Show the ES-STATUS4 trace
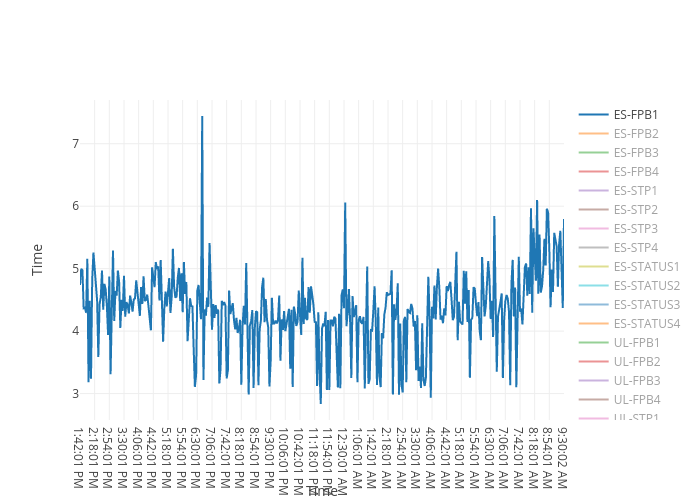Image resolution: width=700 pixels, height=500 pixels. [x=646, y=324]
